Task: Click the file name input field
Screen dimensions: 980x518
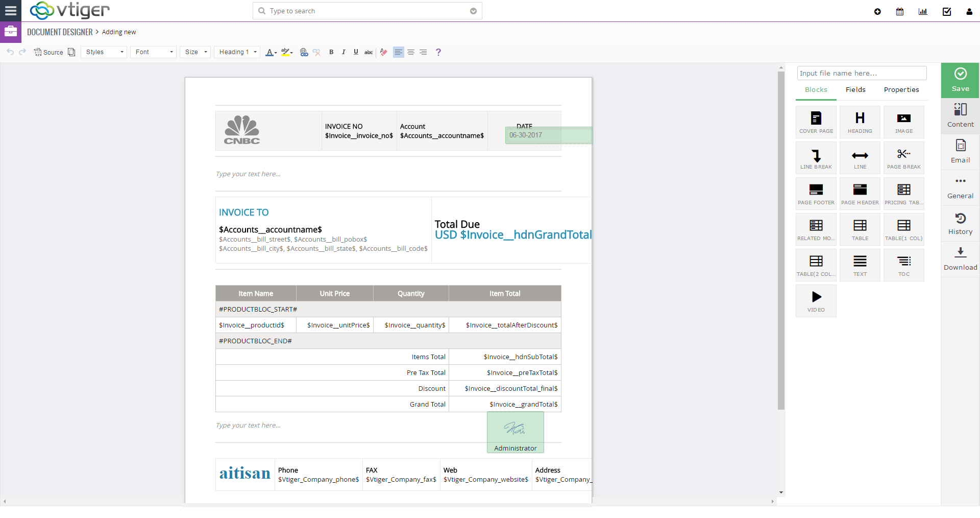Action: tap(861, 73)
